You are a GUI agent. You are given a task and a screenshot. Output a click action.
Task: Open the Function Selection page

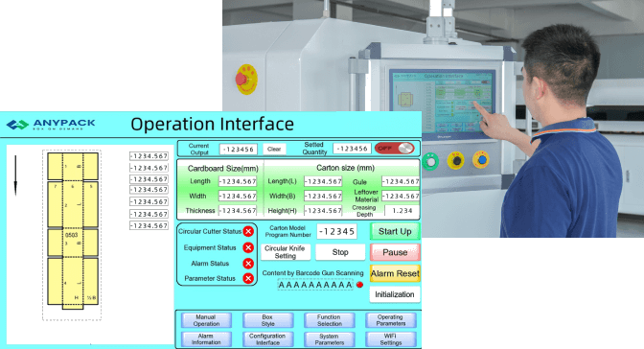point(329,320)
